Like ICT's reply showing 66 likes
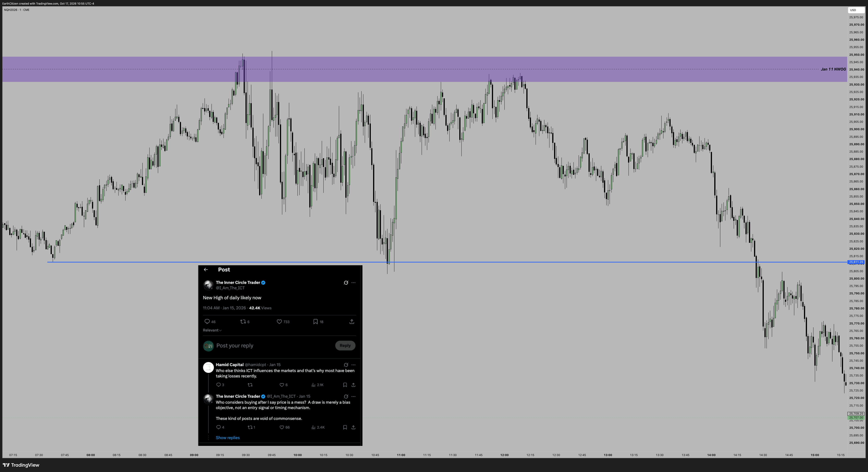Screen dimensions: 868x472 [282, 428]
